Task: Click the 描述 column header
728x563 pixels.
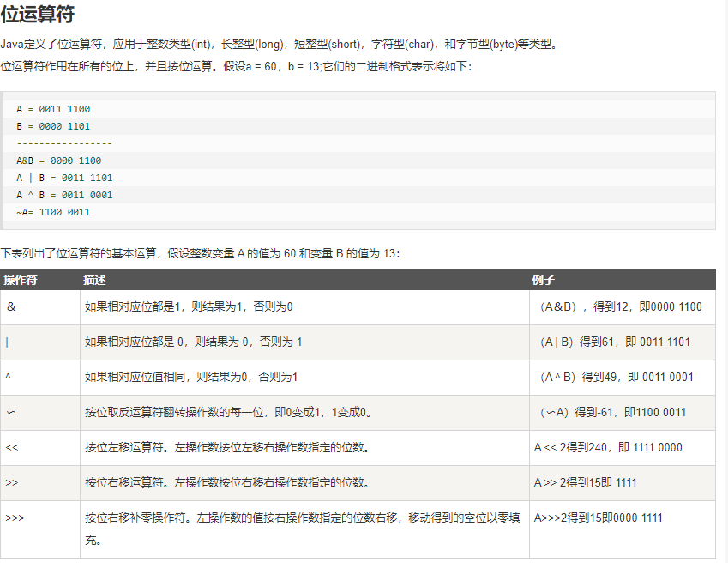Action: click(94, 280)
